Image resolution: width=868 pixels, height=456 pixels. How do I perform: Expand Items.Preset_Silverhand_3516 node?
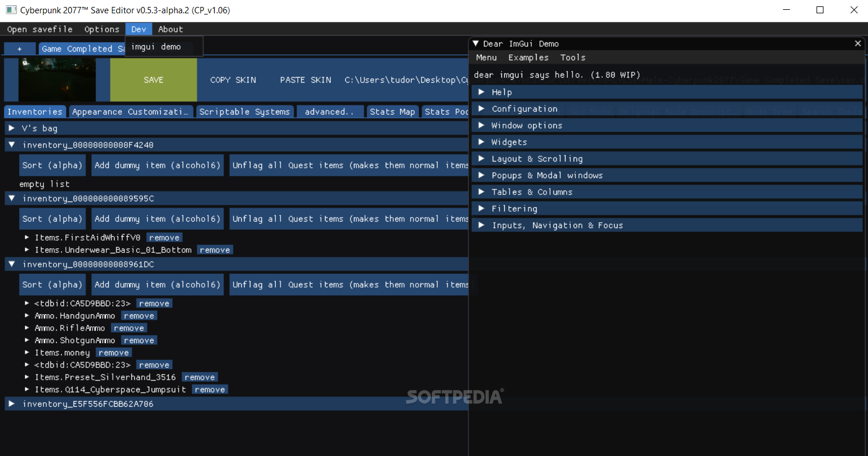pos(27,377)
